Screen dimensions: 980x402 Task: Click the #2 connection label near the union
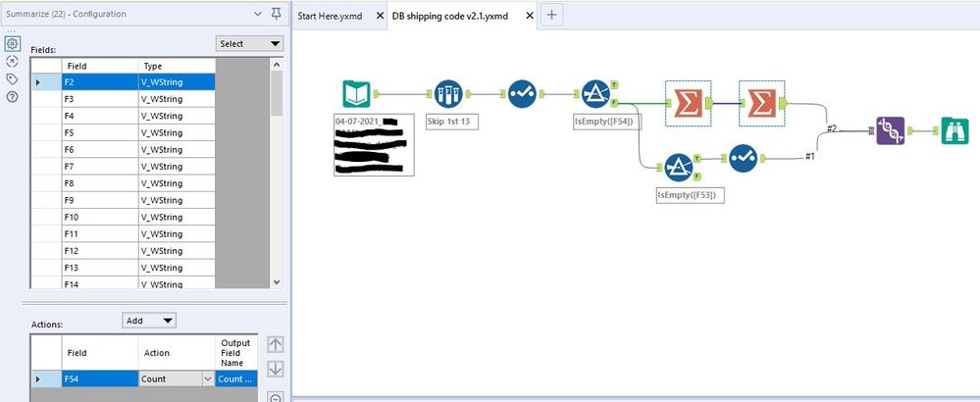coord(831,128)
